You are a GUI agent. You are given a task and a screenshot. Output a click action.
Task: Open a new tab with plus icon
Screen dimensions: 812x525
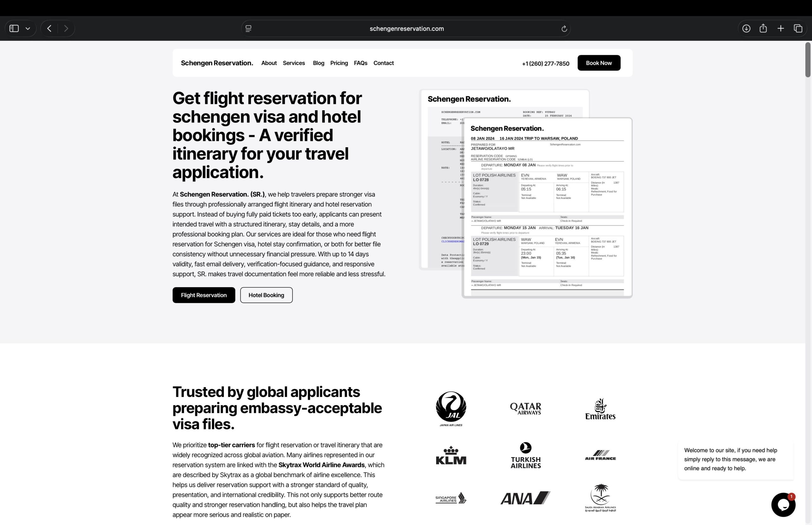click(x=781, y=29)
